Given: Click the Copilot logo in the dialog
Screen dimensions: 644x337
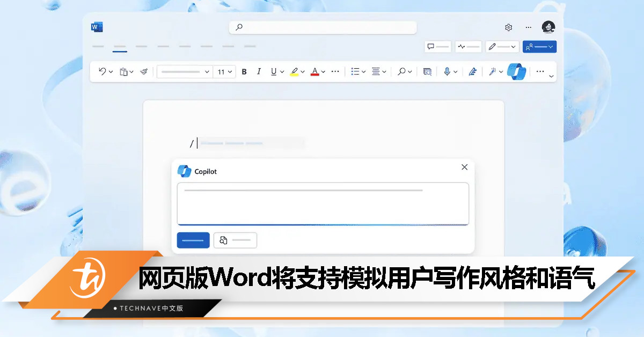Looking at the screenshot, I should [x=185, y=171].
